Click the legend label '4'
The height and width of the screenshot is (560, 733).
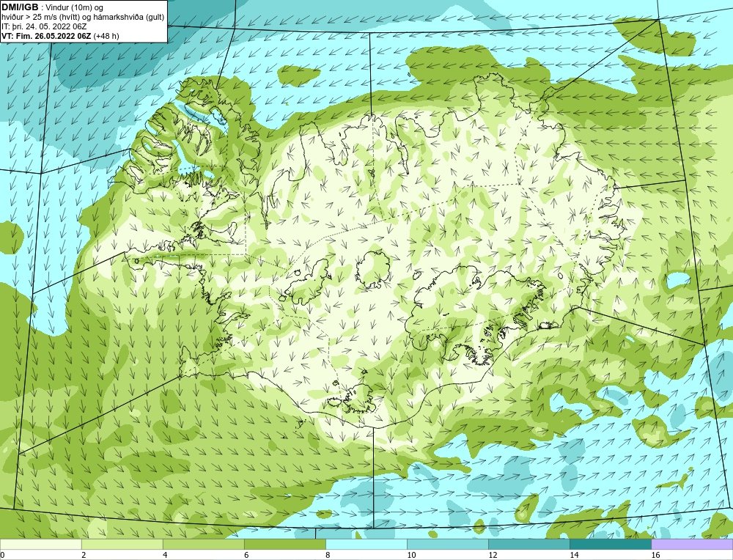(165, 555)
